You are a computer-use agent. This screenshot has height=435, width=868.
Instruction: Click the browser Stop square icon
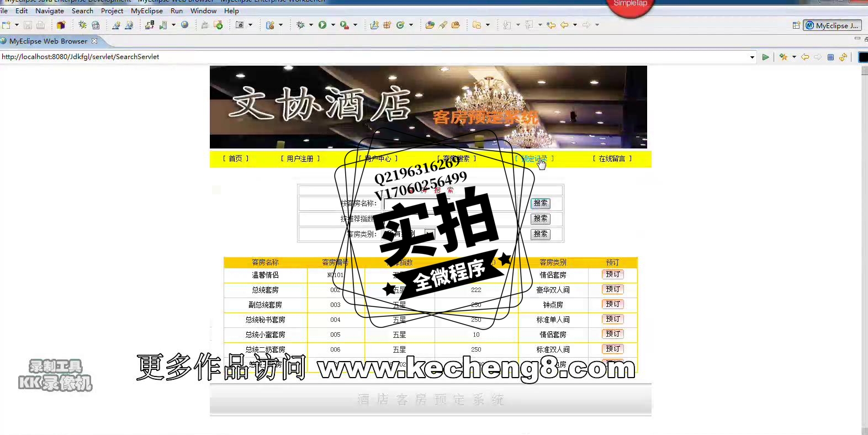pos(830,57)
